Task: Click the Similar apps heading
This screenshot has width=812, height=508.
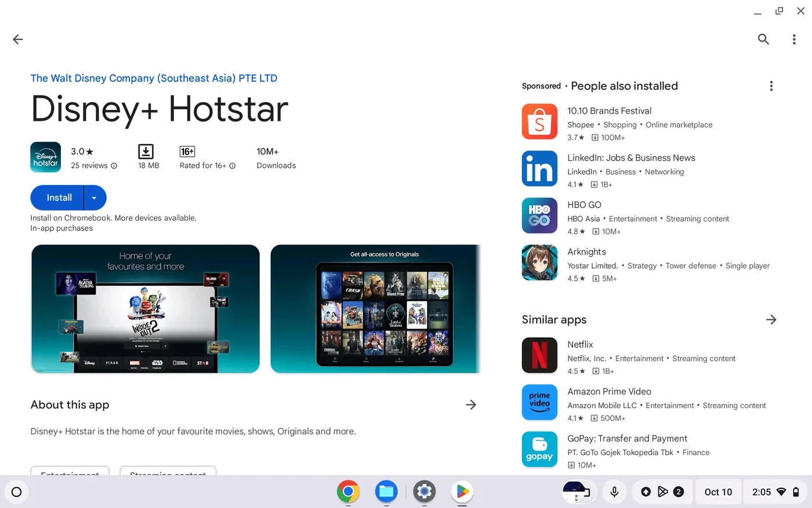Action: coord(554,320)
